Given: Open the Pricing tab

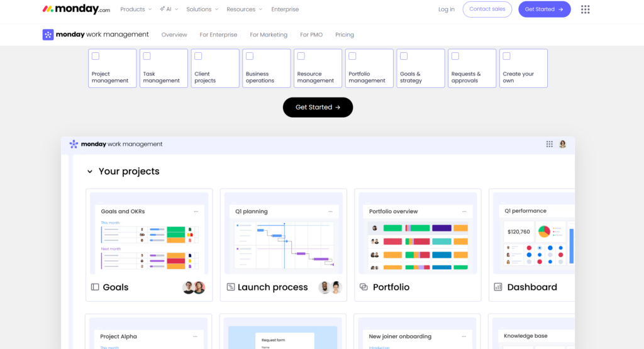Looking at the screenshot, I should 345,35.
